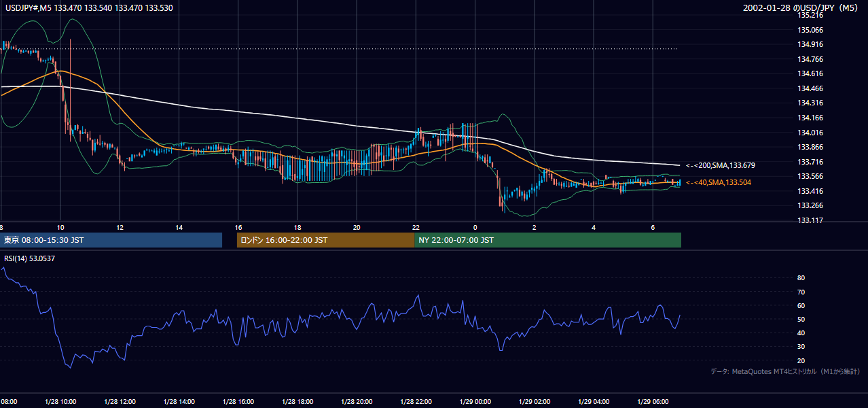The width and height of the screenshot is (868, 408).
Task: Click the RSI scale level 60 label
Action: pos(801,305)
